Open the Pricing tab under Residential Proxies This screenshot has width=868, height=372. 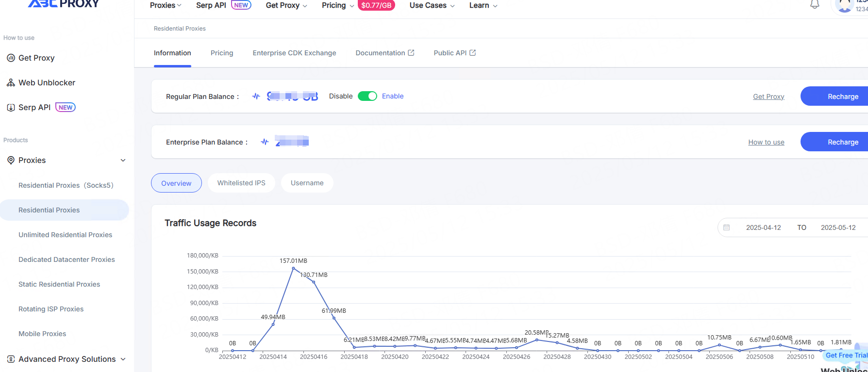(222, 53)
